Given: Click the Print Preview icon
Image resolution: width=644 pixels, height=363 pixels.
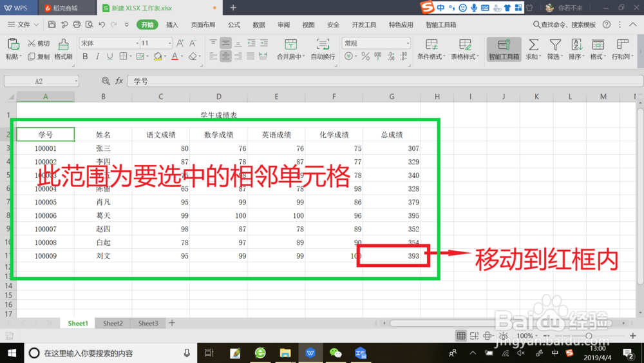Looking at the screenshot, I should 89,25.
